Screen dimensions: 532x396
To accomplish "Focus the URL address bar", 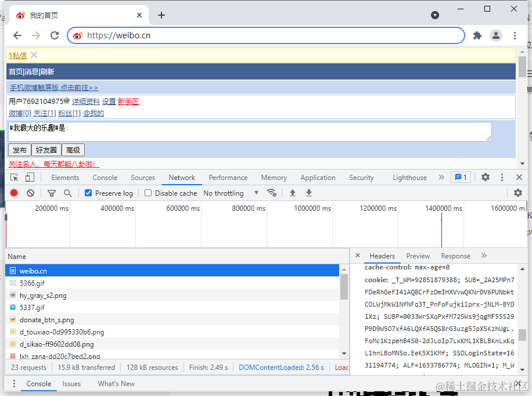I will click(x=266, y=35).
